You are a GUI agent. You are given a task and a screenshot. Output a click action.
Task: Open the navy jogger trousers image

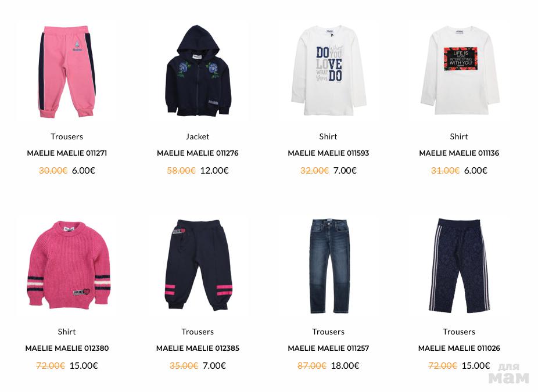(x=198, y=265)
